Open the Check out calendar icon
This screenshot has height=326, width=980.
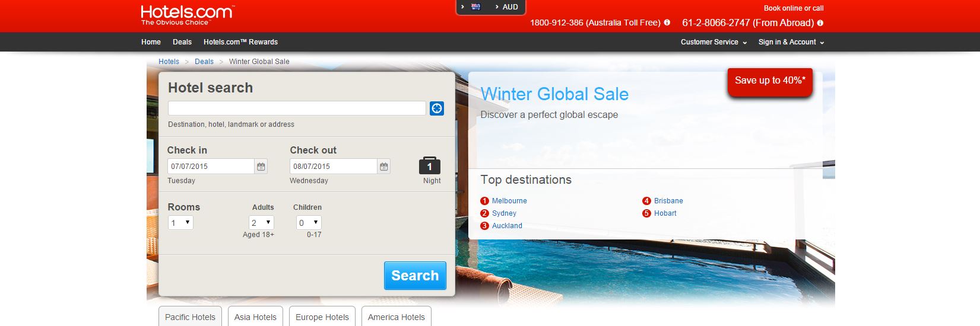pyautogui.click(x=384, y=167)
